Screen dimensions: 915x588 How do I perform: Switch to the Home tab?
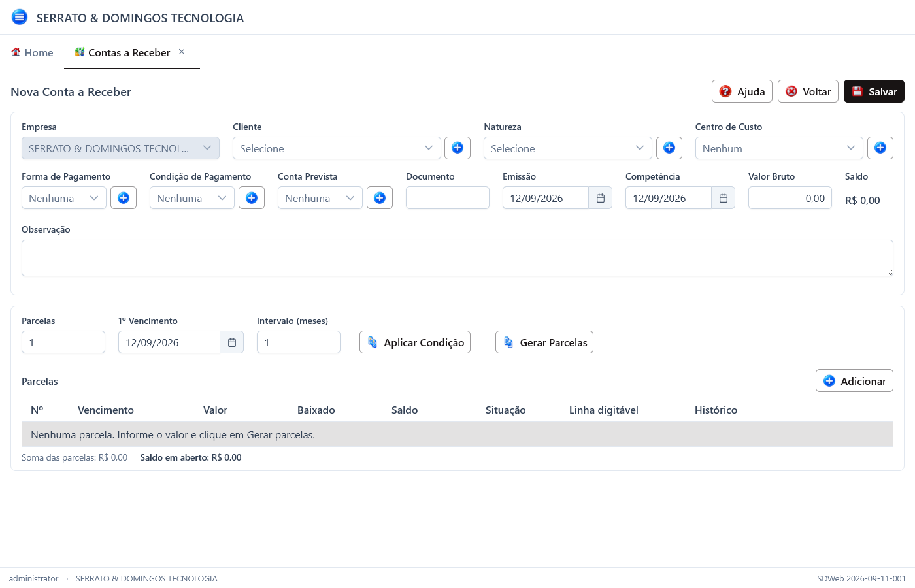click(x=32, y=52)
